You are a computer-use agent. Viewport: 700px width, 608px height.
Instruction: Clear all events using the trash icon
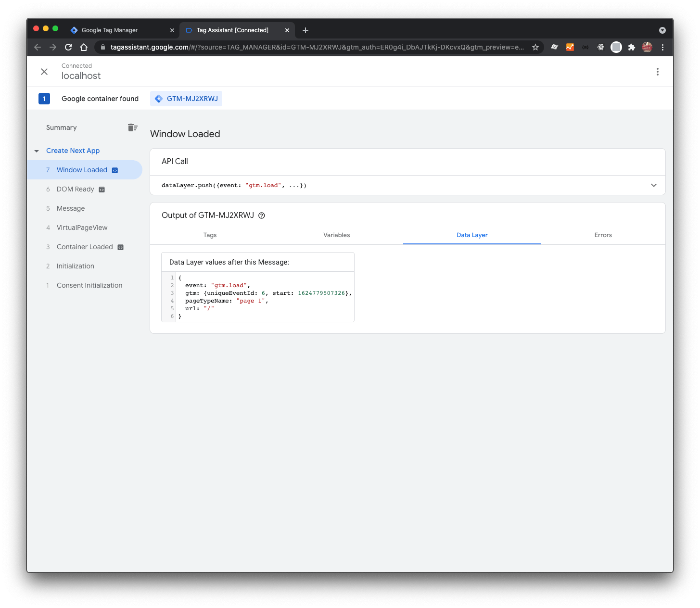132,127
